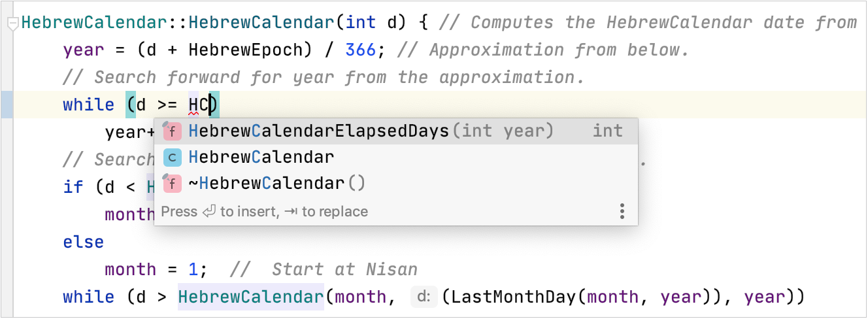
Task: Select the HebrewCalendarElapsedDays(int year) completion
Action: [371, 131]
